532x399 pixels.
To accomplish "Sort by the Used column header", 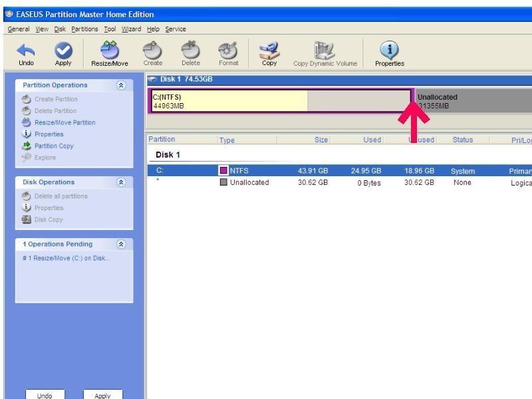I will pyautogui.click(x=372, y=140).
